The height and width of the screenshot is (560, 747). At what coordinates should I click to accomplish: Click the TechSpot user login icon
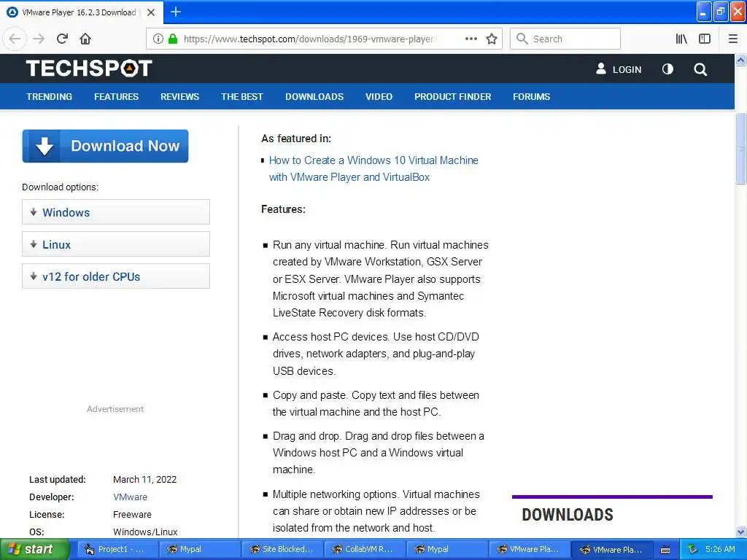coord(601,69)
